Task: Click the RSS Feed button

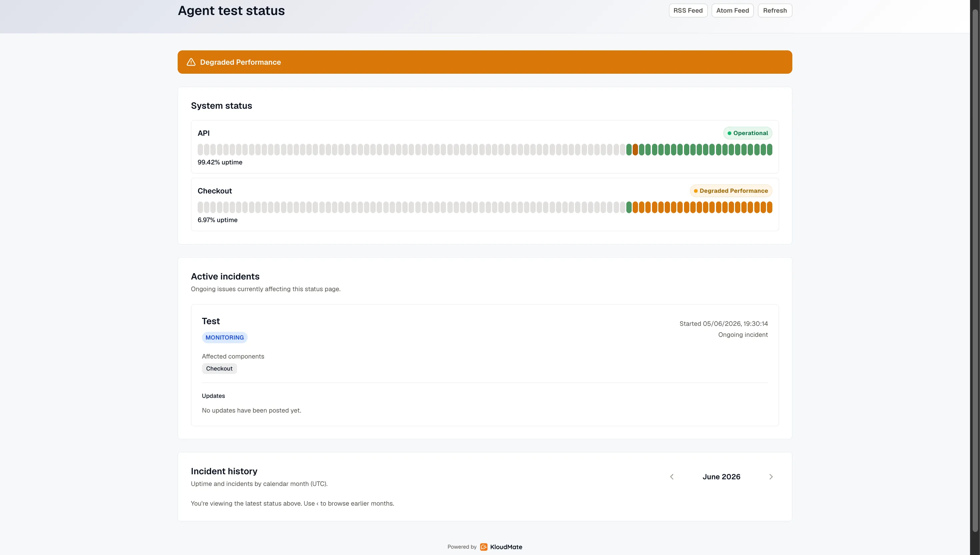Action: click(688, 10)
